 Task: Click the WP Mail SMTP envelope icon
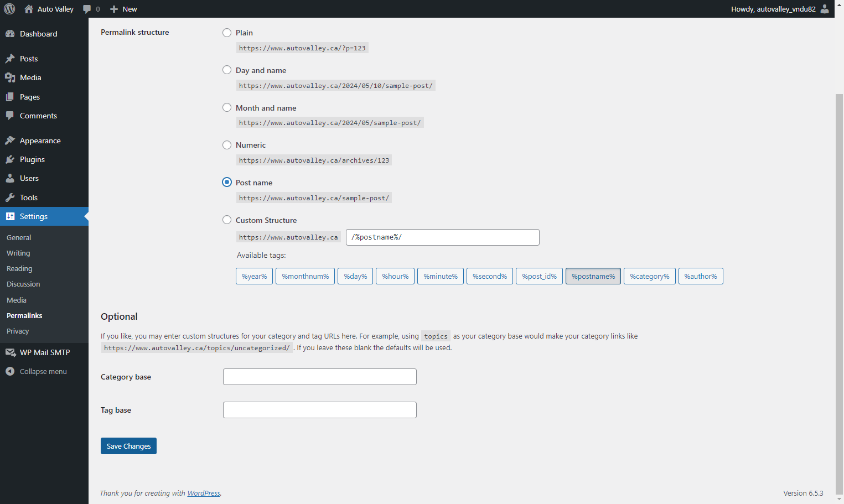click(10, 352)
